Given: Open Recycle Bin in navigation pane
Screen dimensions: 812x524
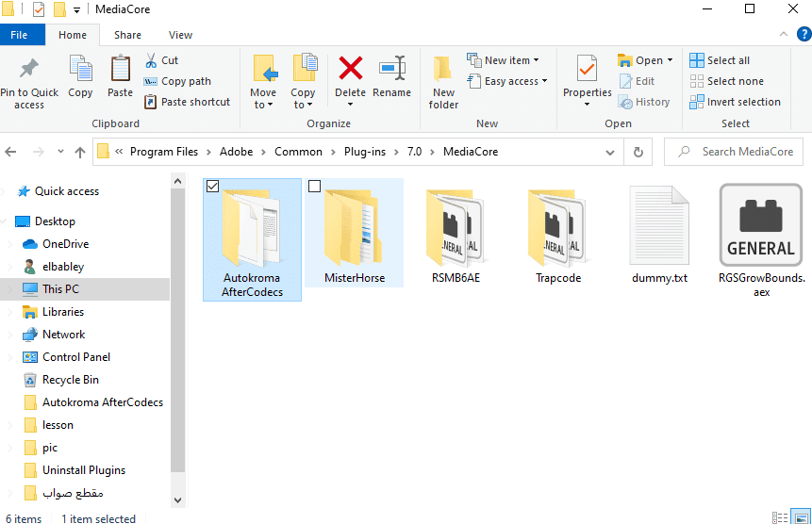Looking at the screenshot, I should 70,380.
